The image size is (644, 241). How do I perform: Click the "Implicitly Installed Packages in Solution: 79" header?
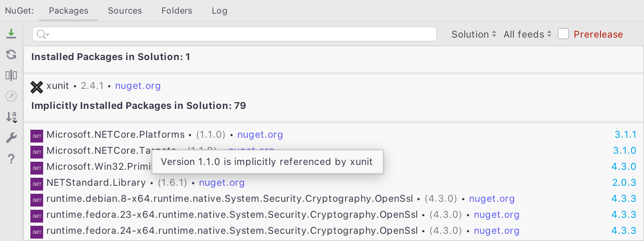[x=139, y=106]
